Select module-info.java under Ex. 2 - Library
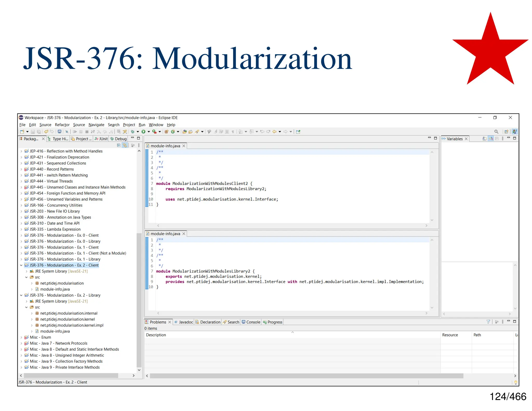The width and height of the screenshot is (532, 411). 55,331
